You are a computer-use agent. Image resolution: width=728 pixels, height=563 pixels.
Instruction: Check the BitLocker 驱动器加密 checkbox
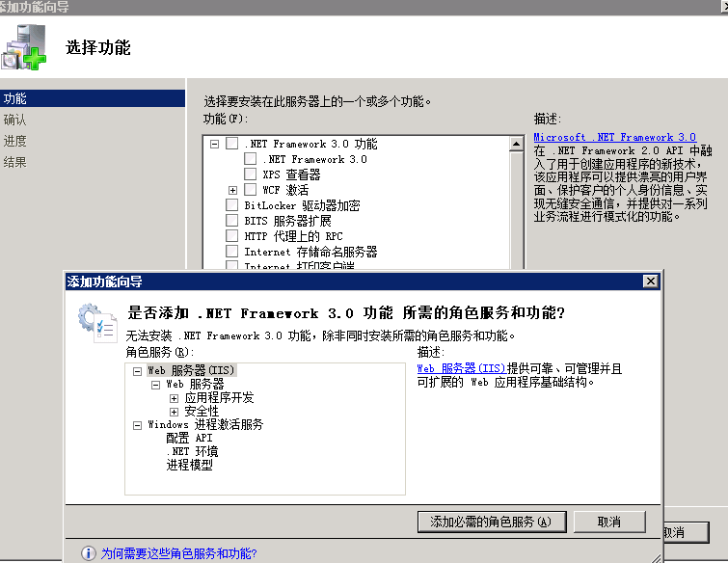pyautogui.click(x=231, y=204)
